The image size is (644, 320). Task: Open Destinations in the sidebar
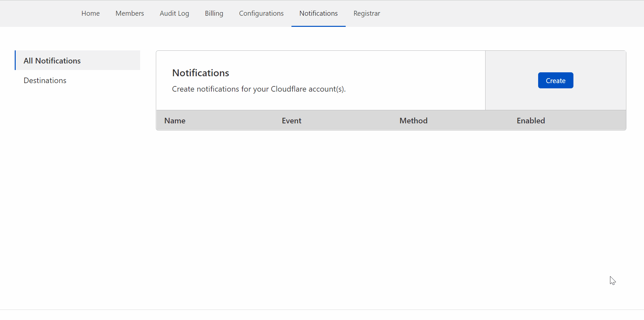click(45, 80)
